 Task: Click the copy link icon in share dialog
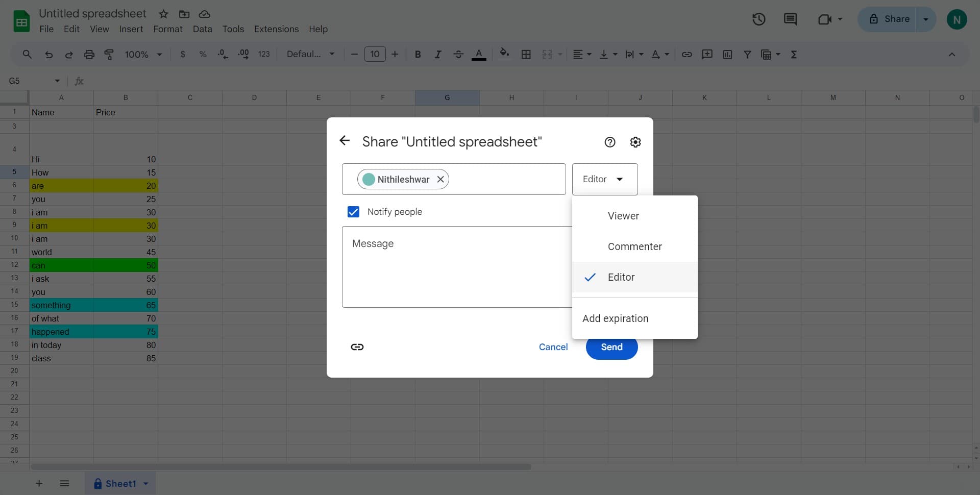point(357,347)
